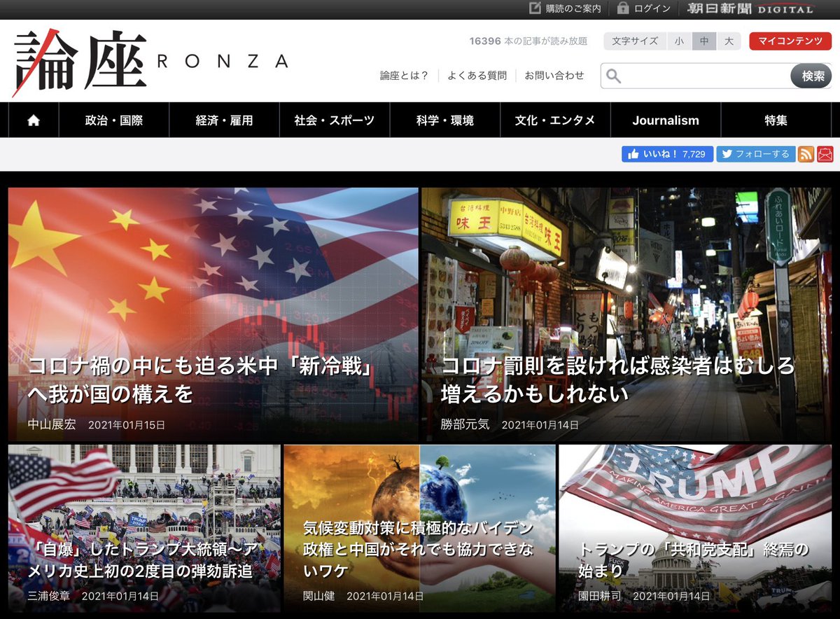Open 特集 navigation tab
840x619 pixels.
tap(776, 120)
